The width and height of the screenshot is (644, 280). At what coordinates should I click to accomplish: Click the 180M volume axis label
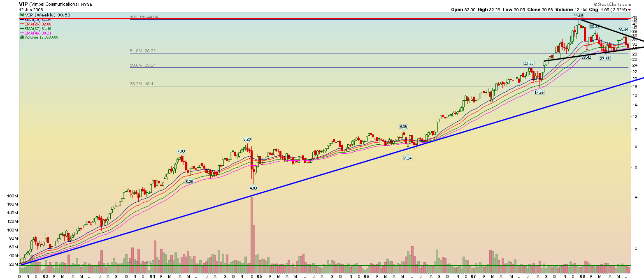13,196
